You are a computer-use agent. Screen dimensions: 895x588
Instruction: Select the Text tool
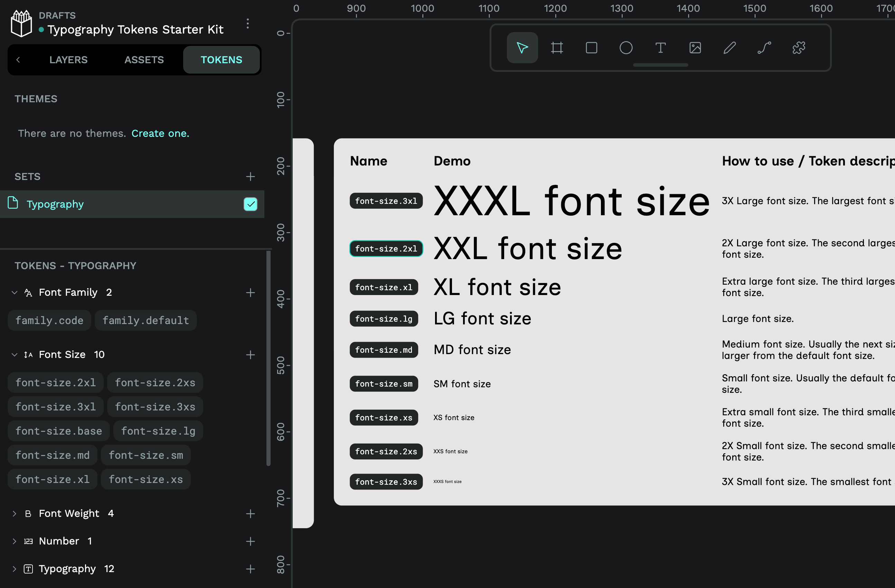tap(660, 48)
